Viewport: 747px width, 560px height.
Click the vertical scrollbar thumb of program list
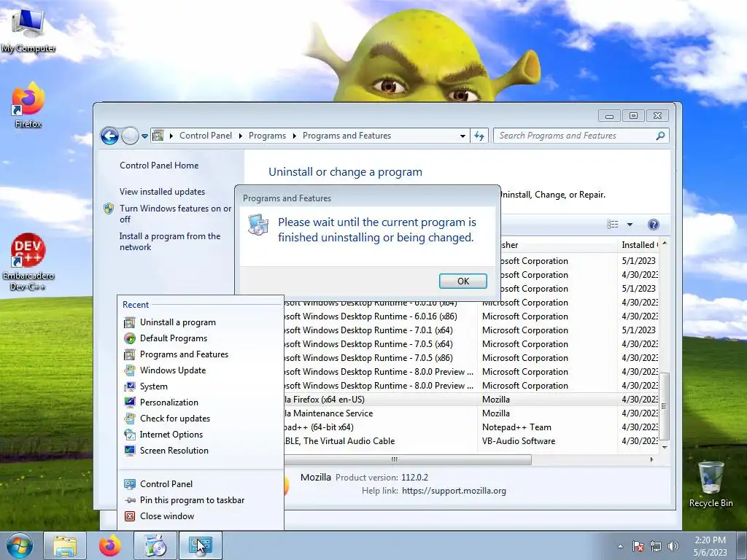point(664,406)
